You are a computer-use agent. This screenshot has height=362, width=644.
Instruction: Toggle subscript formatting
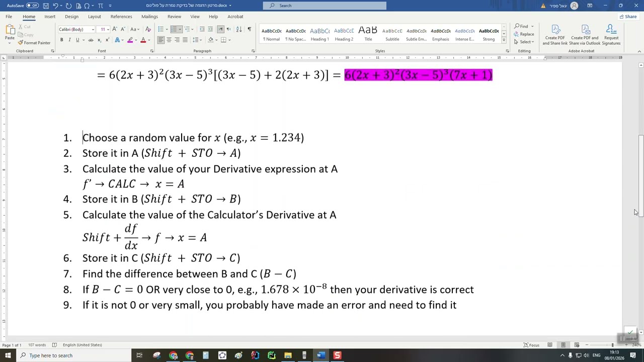[99, 40]
